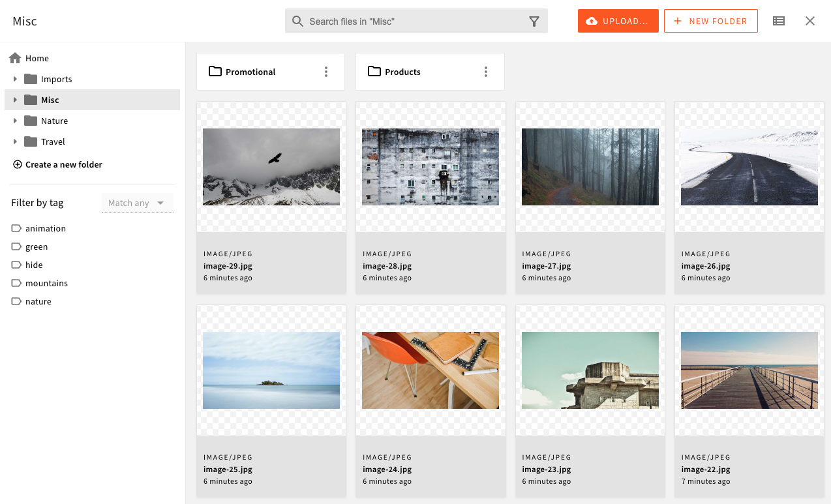Expand the Nature folder in the sidebar
Viewport: 831px width, 504px height.
[15, 121]
